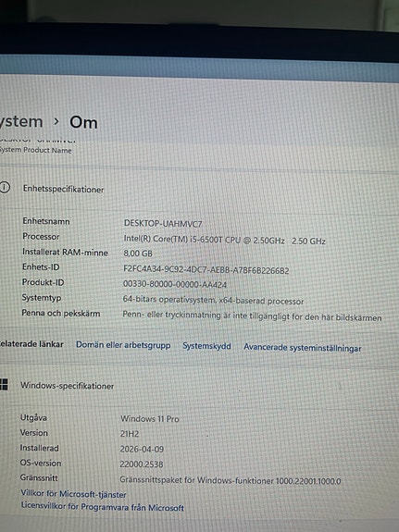399x532 pixels.
Task: Go back to System in breadcrumb
Action: tap(21, 121)
